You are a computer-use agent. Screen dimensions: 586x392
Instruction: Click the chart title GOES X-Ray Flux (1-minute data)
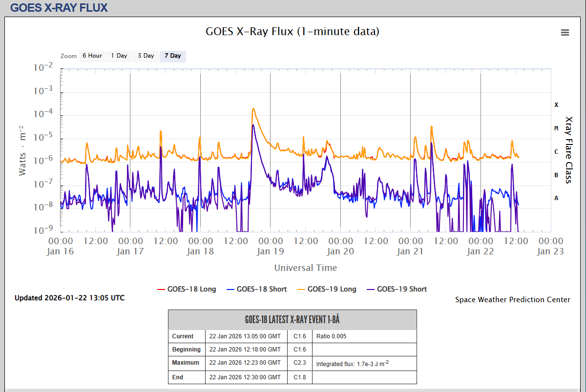293,32
